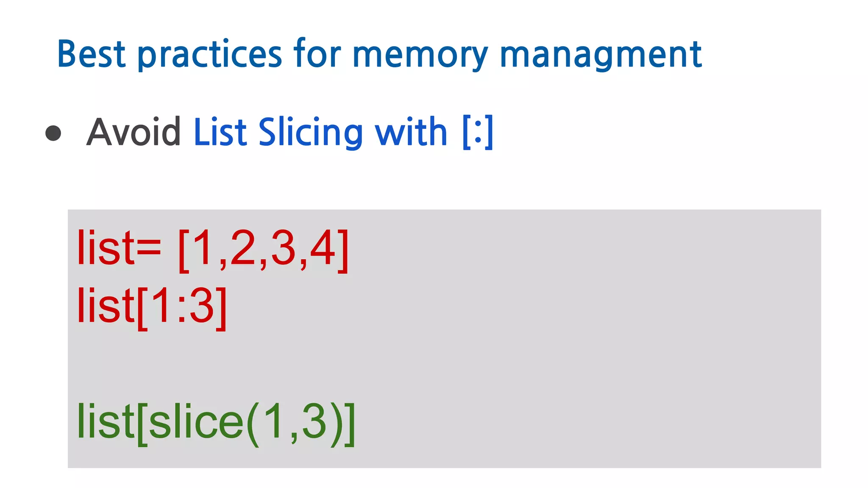The image size is (868, 488).
Task: Click the word 'List' in the blue text
Action: [x=220, y=132]
